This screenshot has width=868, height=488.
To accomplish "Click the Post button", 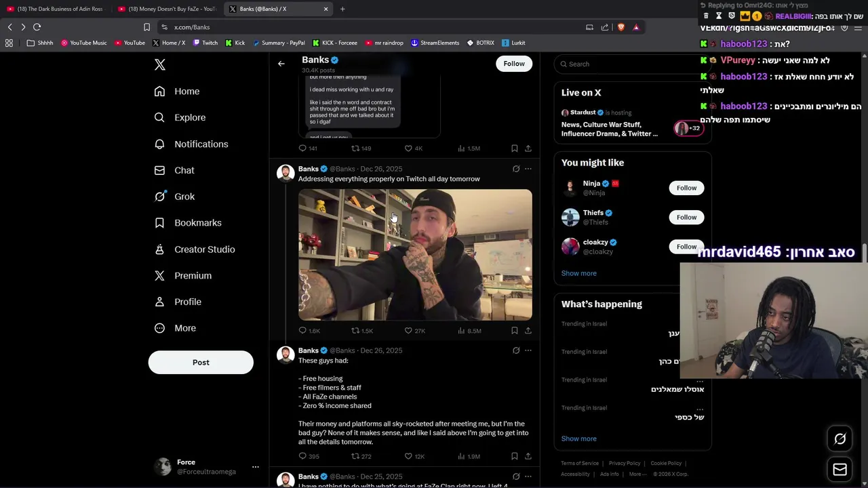I will point(201,362).
